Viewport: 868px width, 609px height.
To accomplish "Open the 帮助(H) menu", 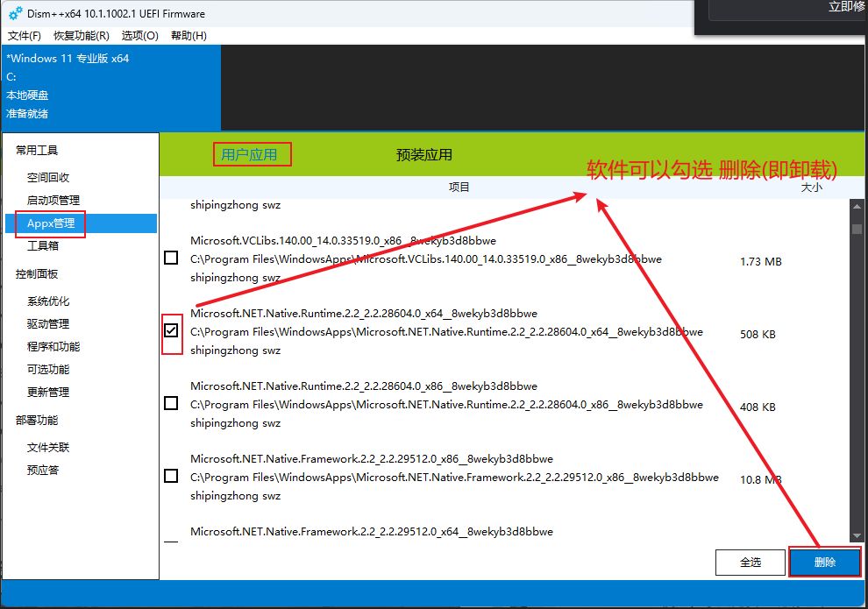I will pos(189,36).
